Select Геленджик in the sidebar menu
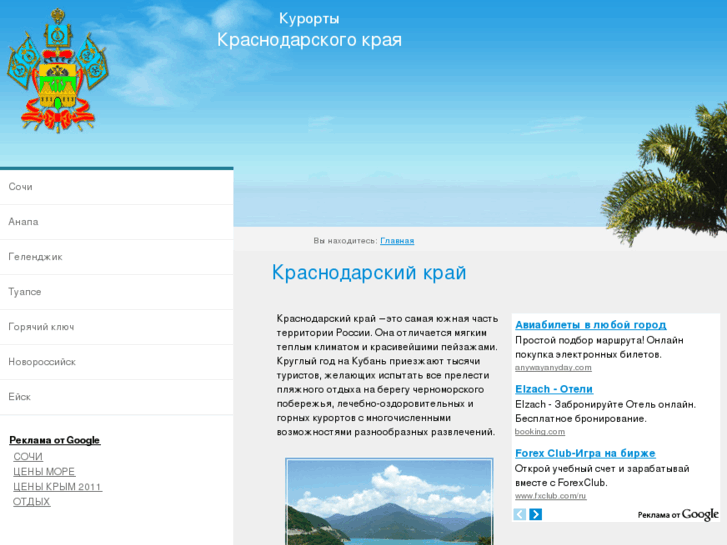The height and width of the screenshot is (545, 727). [116, 257]
